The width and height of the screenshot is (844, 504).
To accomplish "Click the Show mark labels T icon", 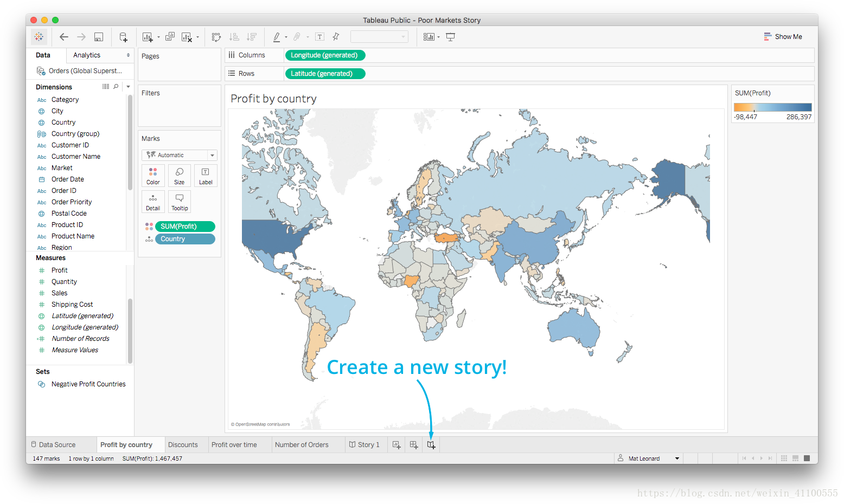I will point(320,37).
